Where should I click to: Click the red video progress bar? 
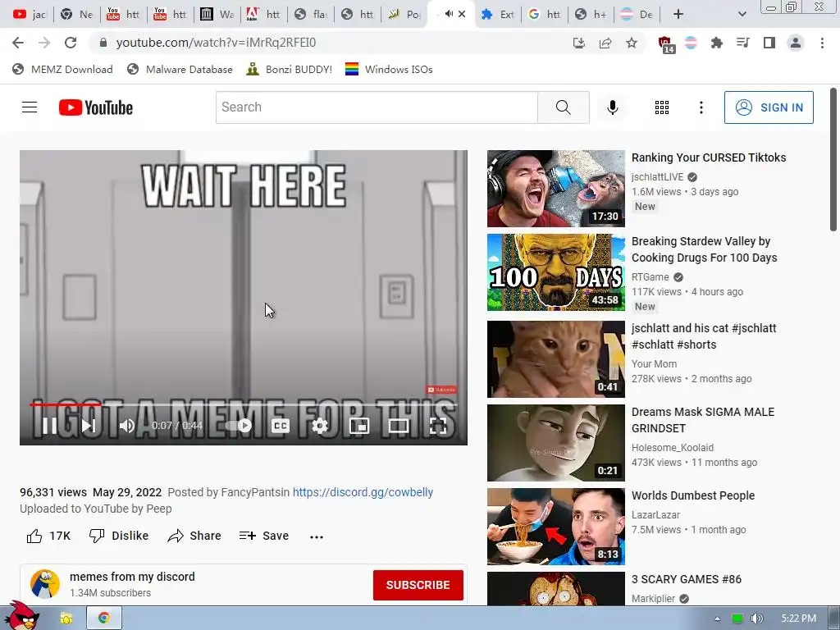click(66, 404)
